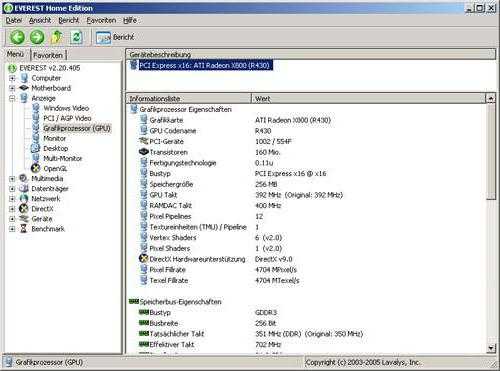Click the GDDR3 bus type value

266,313
